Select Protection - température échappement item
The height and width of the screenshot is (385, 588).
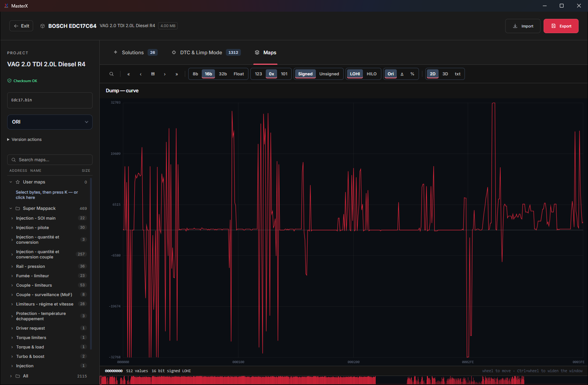49,316
